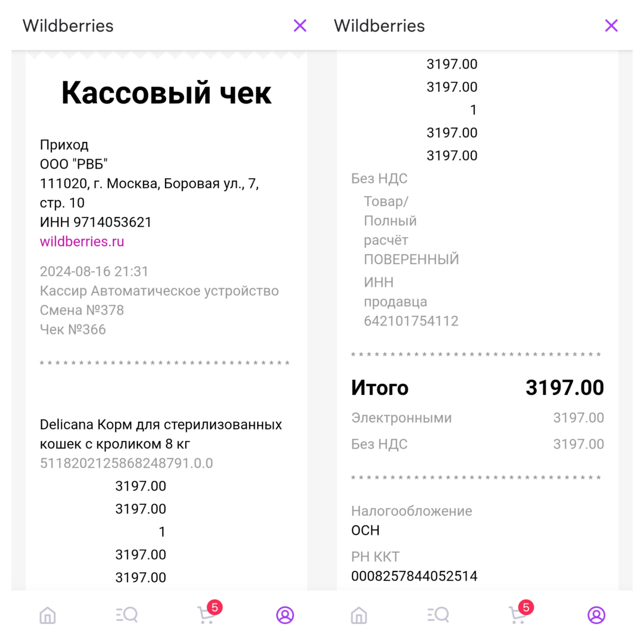Screen dimensions: 644x644
Task: Open the wildberries.ru link
Action: (82, 241)
